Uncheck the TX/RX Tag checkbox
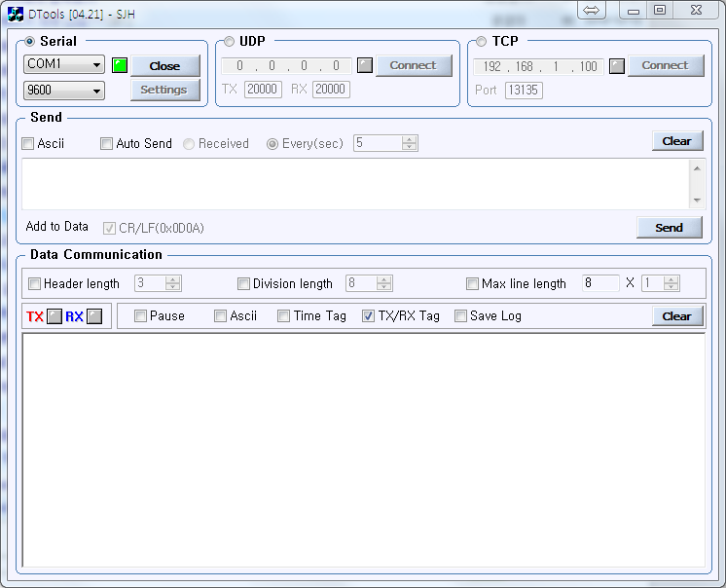Viewport: 726px width, 588px height. click(369, 316)
